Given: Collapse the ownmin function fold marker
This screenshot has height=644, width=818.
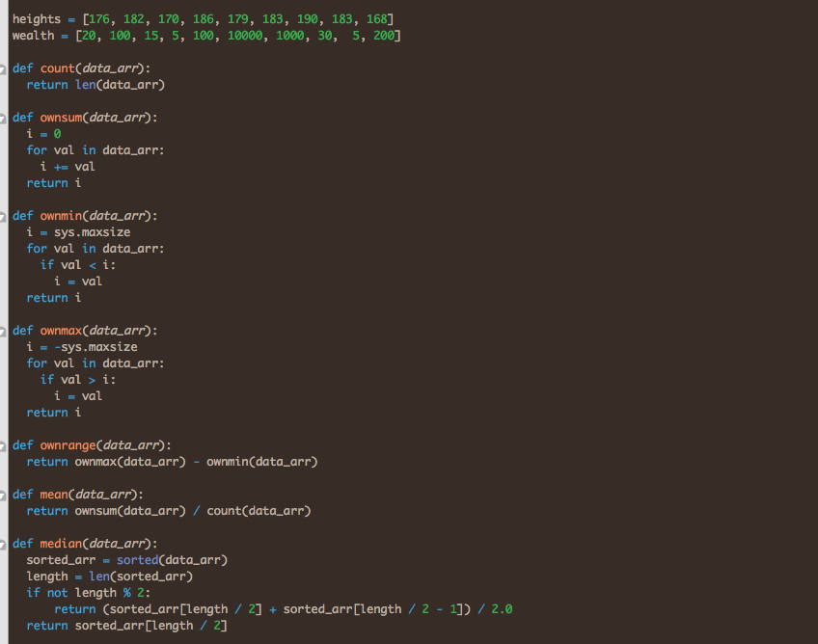Looking at the screenshot, I should pyautogui.click(x=3, y=216).
